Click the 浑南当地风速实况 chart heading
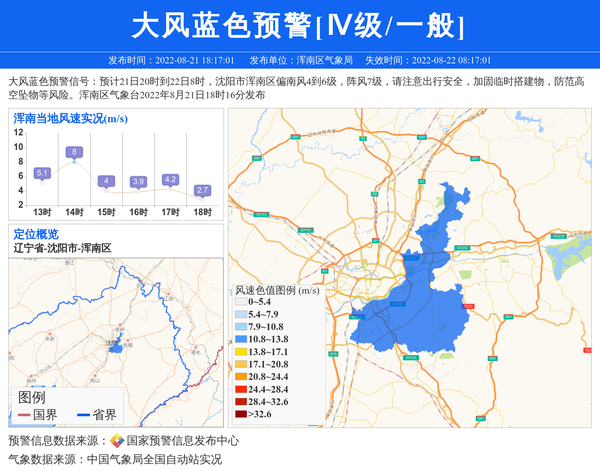This screenshot has width=600, height=471. tap(70, 118)
